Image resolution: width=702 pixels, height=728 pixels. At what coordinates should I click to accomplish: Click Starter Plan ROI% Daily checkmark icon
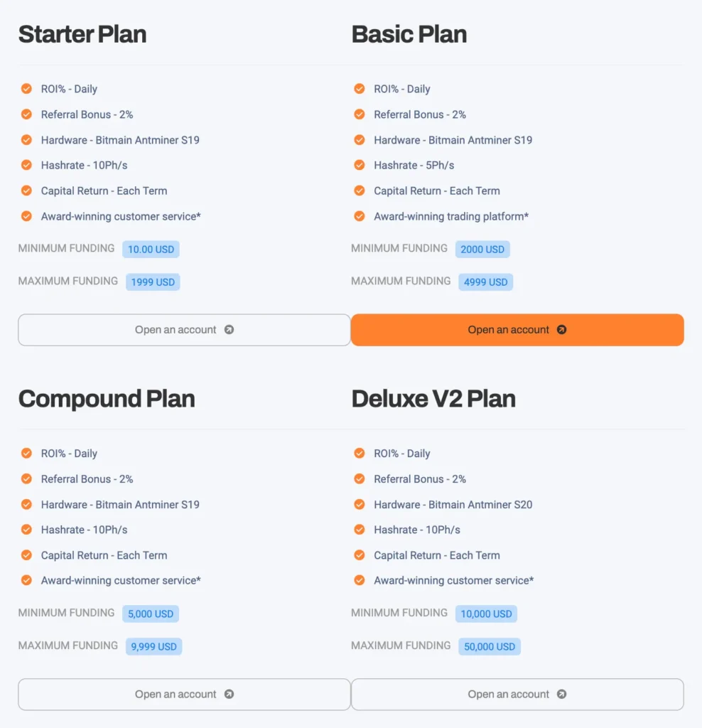pos(26,89)
